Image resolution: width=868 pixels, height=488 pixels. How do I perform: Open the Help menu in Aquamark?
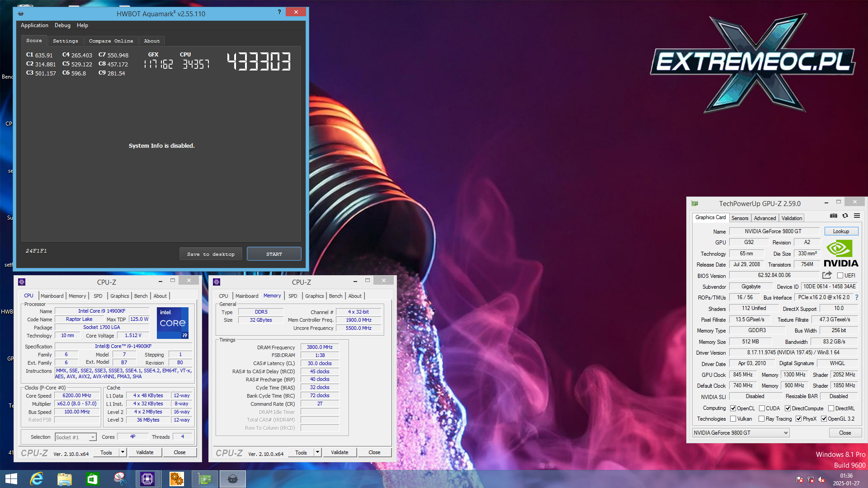(x=82, y=25)
